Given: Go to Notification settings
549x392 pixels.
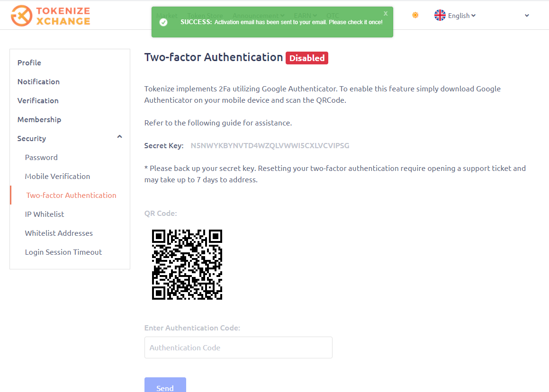Looking at the screenshot, I should click(38, 81).
